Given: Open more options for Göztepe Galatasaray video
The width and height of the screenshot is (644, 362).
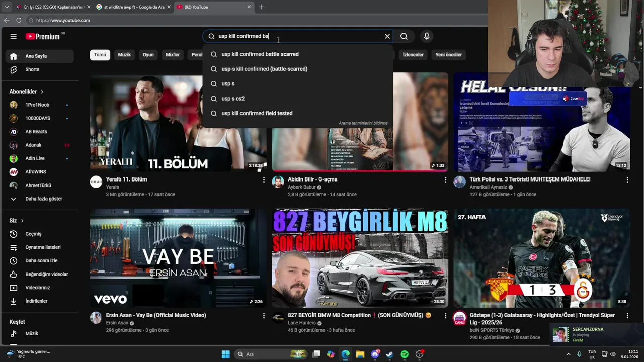Looking at the screenshot, I should coord(627,316).
